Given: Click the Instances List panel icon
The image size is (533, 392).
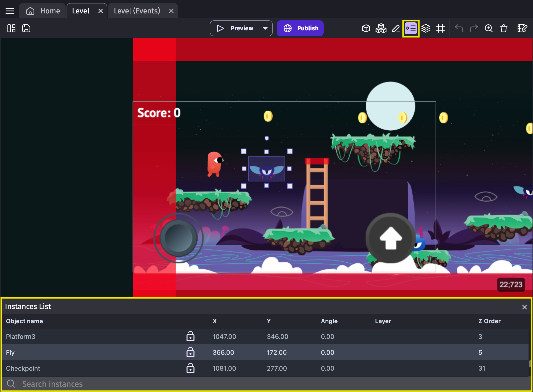Looking at the screenshot, I should [411, 28].
